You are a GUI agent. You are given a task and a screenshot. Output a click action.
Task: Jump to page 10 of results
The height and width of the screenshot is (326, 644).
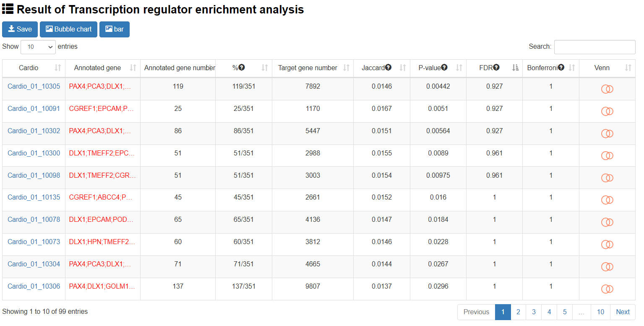(x=600, y=312)
